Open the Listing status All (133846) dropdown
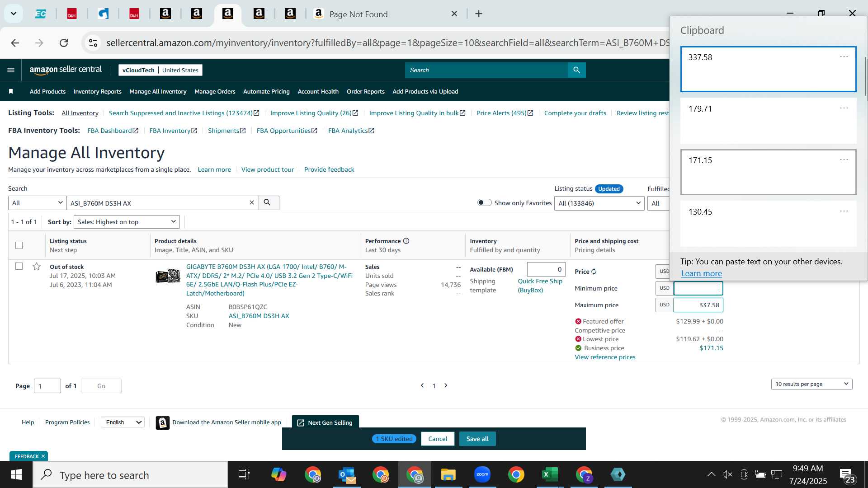Screen dimensions: 868x488 599,203
